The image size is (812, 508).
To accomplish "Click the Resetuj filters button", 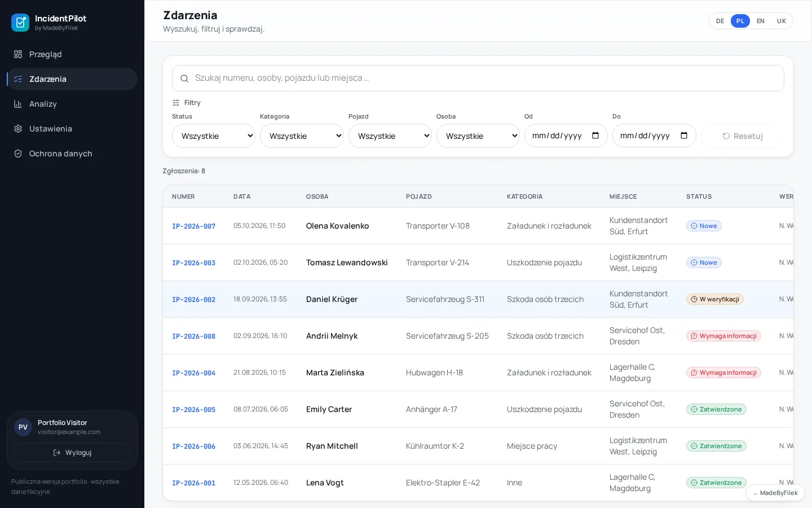I will tap(743, 136).
